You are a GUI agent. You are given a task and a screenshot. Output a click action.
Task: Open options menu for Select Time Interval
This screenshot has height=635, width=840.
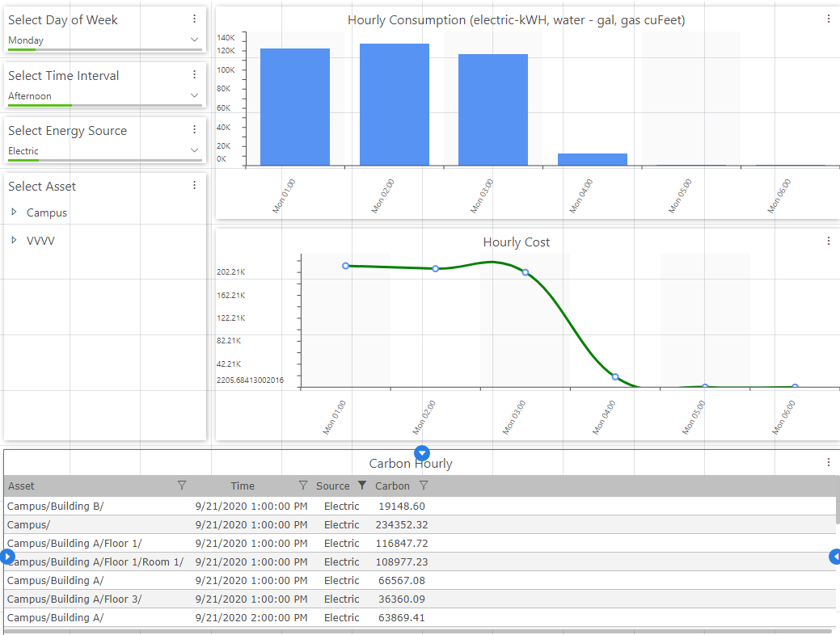point(195,74)
